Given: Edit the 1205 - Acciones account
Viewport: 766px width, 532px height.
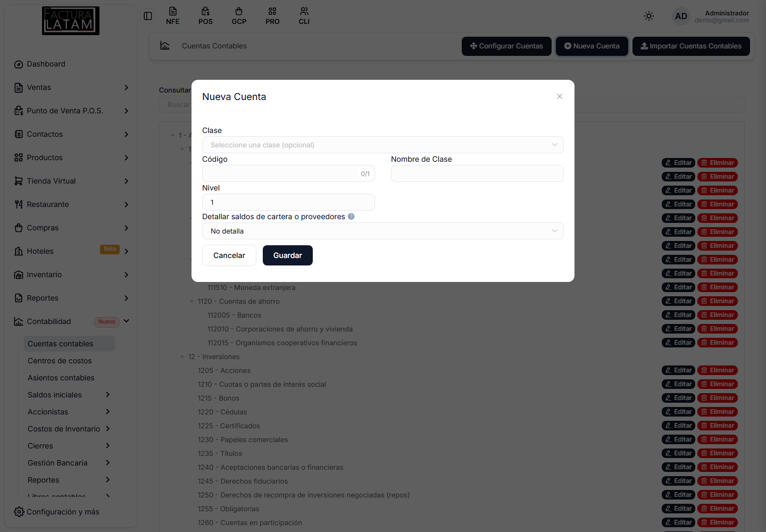Looking at the screenshot, I should pos(678,370).
